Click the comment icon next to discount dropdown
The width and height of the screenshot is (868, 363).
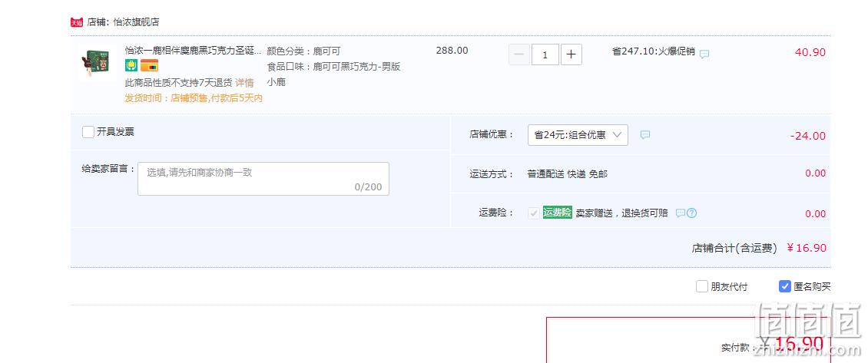click(645, 134)
